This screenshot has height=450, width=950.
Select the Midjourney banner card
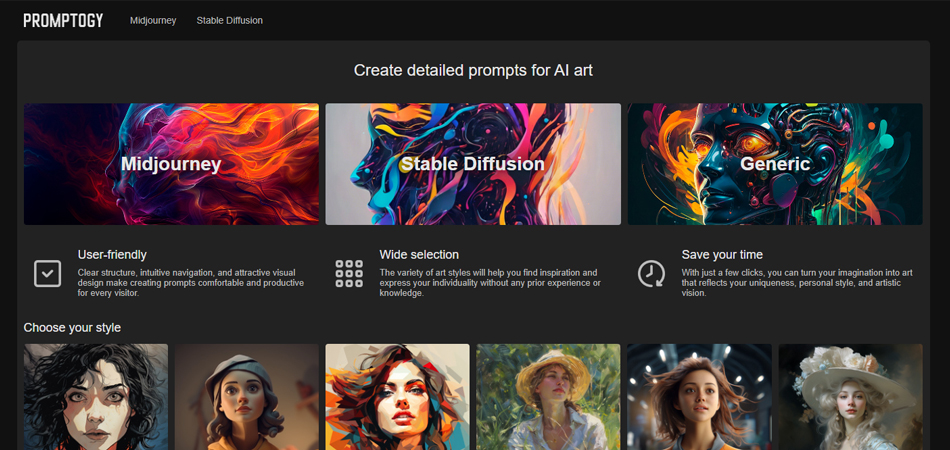click(171, 164)
